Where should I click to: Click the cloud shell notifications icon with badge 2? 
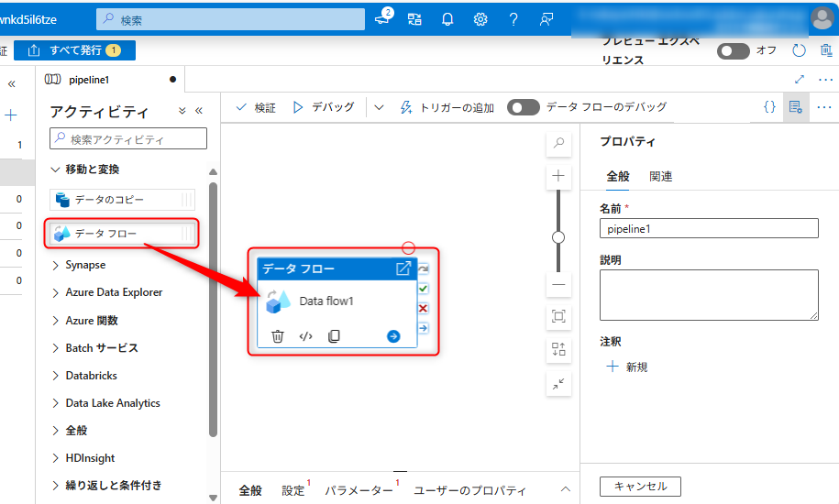click(383, 17)
